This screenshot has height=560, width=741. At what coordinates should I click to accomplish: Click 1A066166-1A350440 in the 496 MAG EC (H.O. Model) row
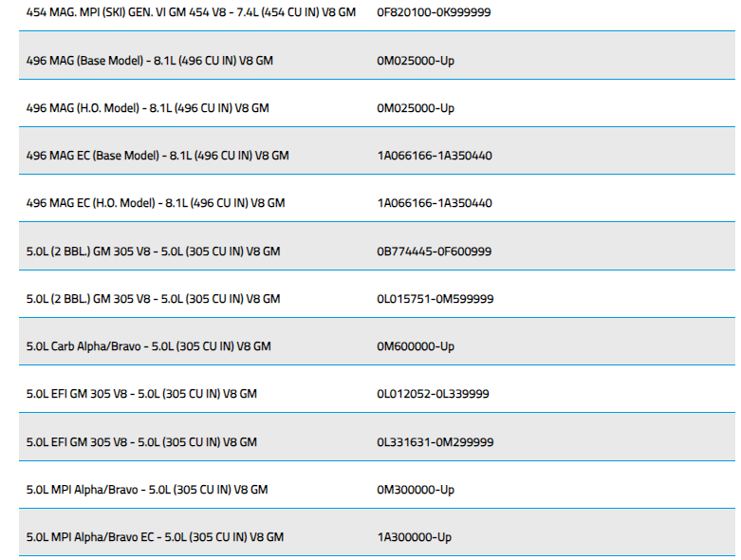pos(435,203)
